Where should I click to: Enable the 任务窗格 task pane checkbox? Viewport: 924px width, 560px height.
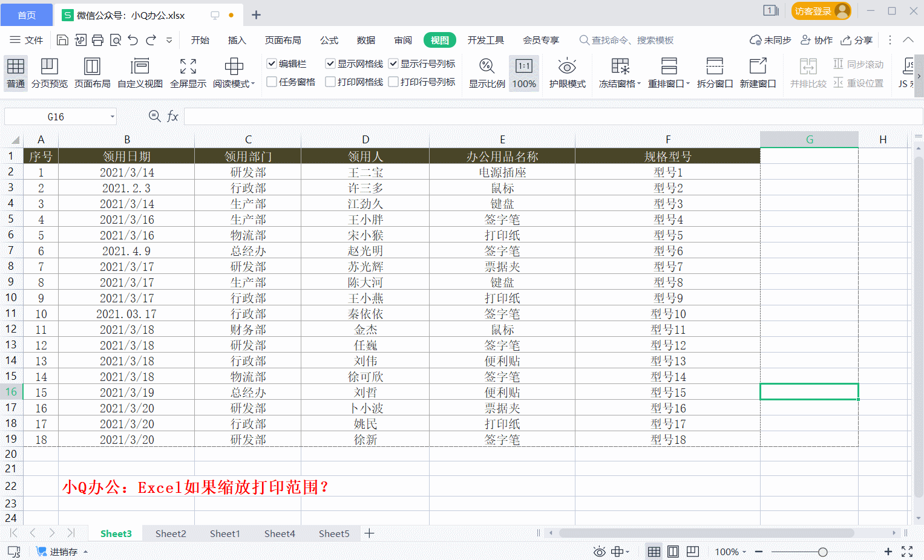tap(271, 80)
